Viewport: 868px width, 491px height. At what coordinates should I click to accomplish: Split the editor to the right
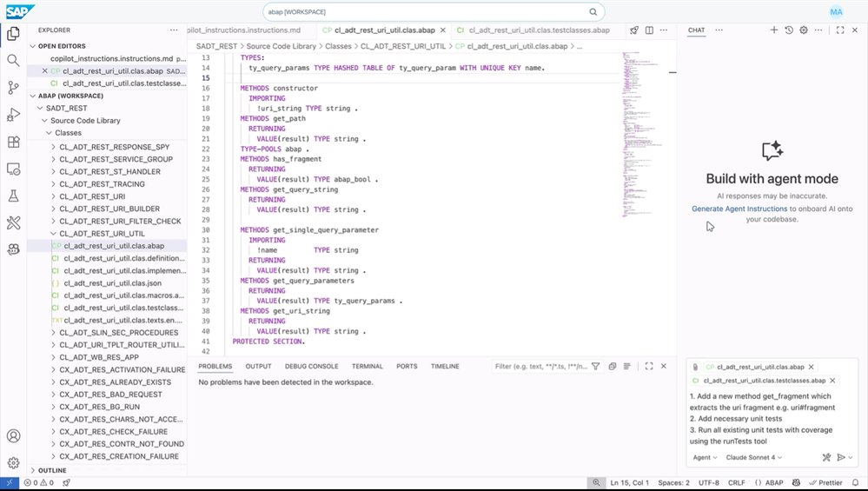649,30
